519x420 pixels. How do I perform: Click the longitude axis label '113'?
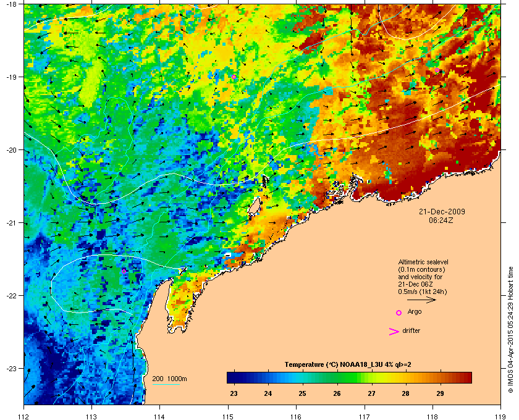coord(91,417)
